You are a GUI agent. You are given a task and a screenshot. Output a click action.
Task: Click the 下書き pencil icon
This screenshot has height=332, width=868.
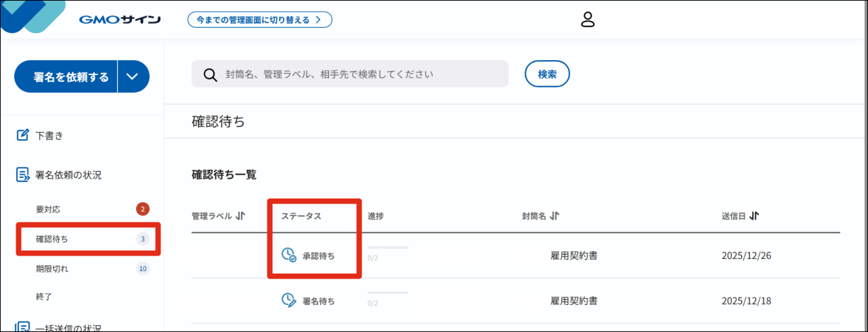pyautogui.click(x=22, y=135)
